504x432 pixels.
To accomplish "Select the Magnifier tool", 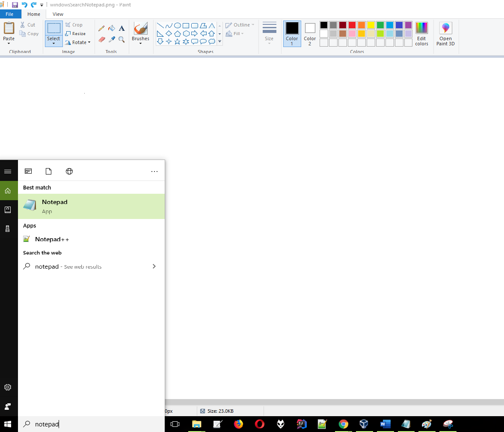I will click(122, 39).
